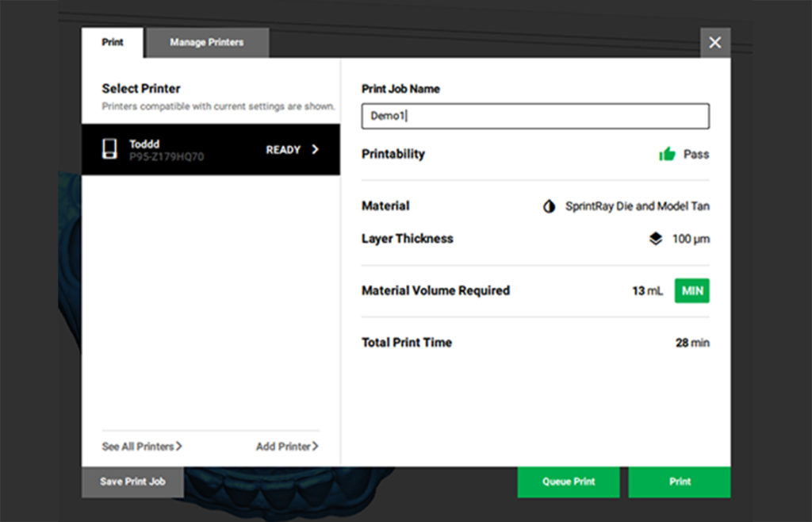The width and height of the screenshot is (812, 522).
Task: Open the See All Printers list
Action: (141, 447)
